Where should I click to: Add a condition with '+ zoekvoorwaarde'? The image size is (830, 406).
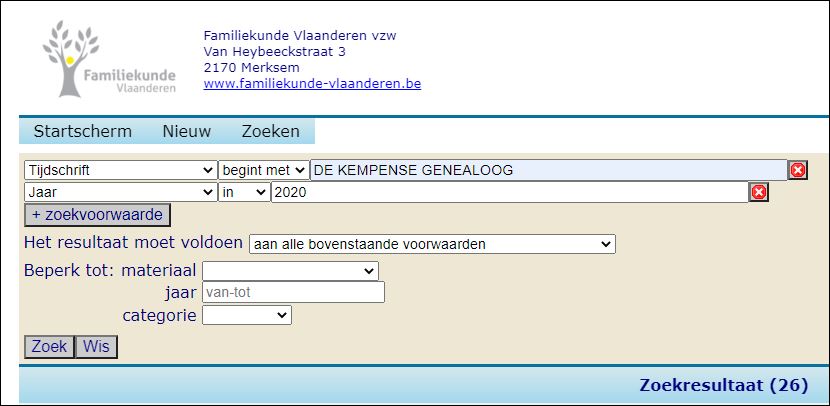98,215
